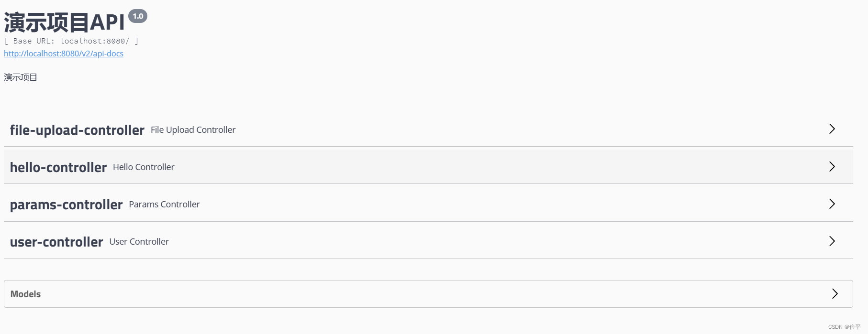This screenshot has height=334, width=868.
Task: Expand user-controller using its chevron arrow
Action: coord(832,241)
